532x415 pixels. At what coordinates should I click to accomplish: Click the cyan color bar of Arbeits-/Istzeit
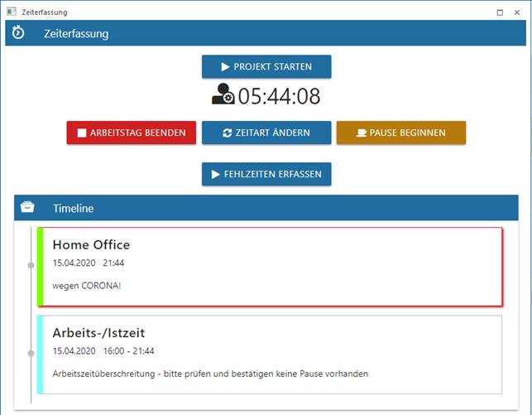point(40,355)
